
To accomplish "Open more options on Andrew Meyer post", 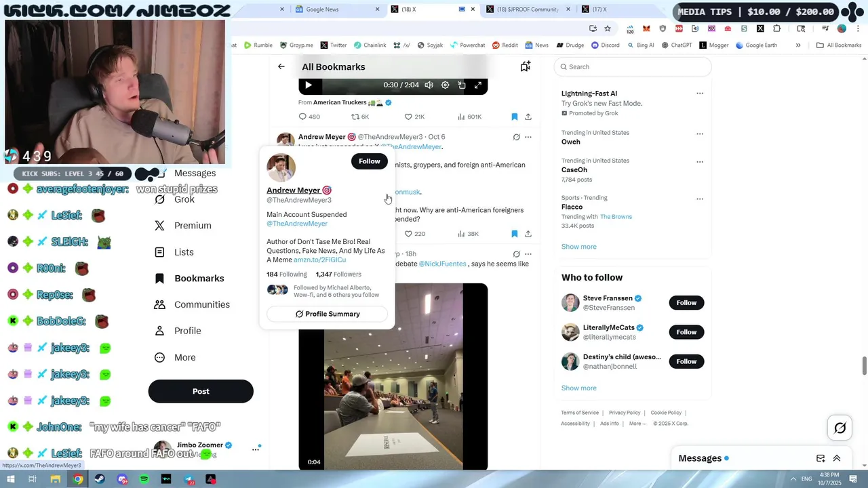I will [528, 137].
